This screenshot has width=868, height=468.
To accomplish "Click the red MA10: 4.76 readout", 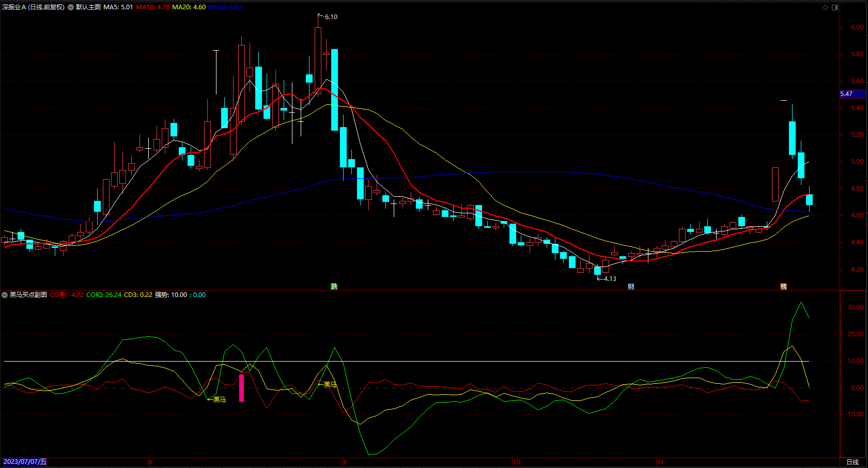I will coord(153,7).
